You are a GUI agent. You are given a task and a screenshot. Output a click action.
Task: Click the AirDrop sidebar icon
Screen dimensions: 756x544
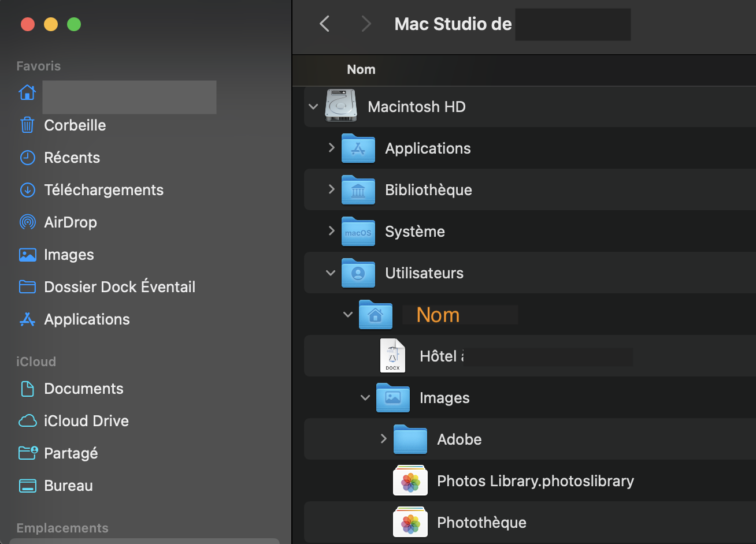[27, 222]
